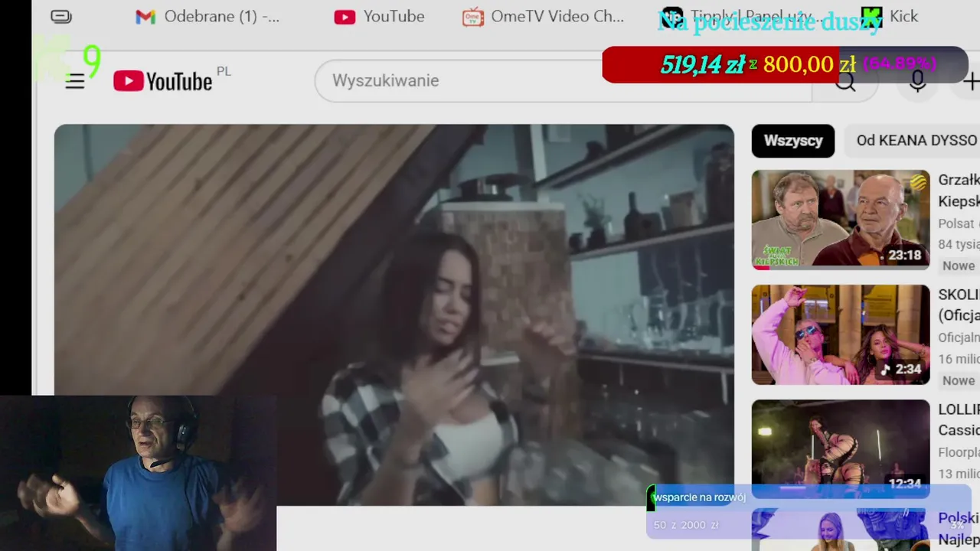
Task: Open the YouTube hamburger guide menu
Action: (x=74, y=81)
